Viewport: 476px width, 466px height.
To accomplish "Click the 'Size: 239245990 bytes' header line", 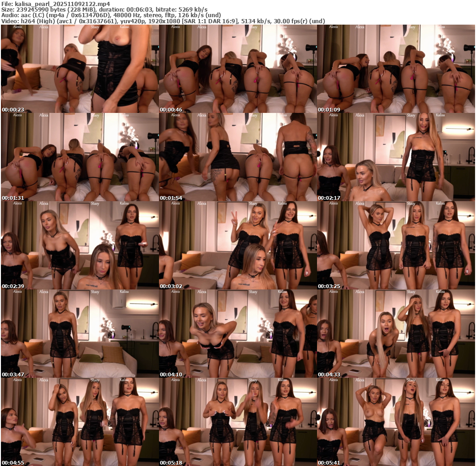I will (105, 9).
